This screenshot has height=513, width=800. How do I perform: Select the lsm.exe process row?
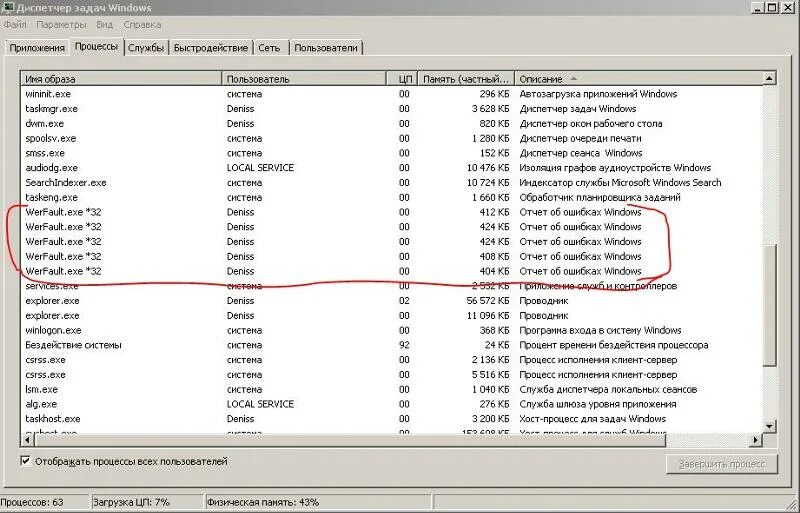[x=392, y=389]
